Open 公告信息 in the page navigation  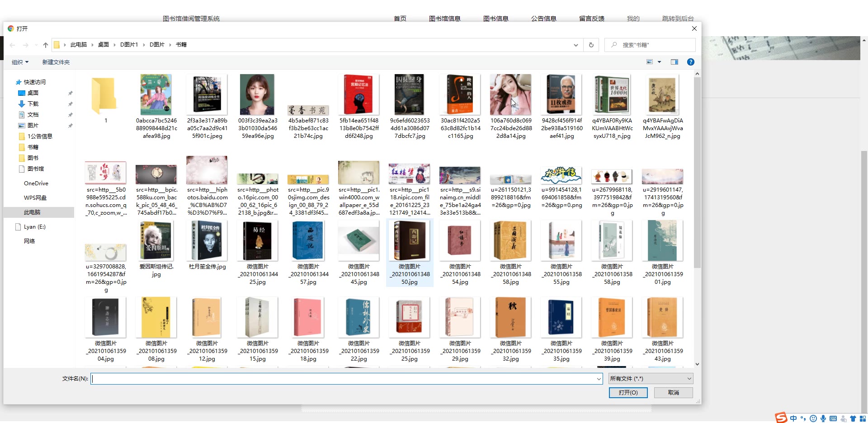[543, 19]
